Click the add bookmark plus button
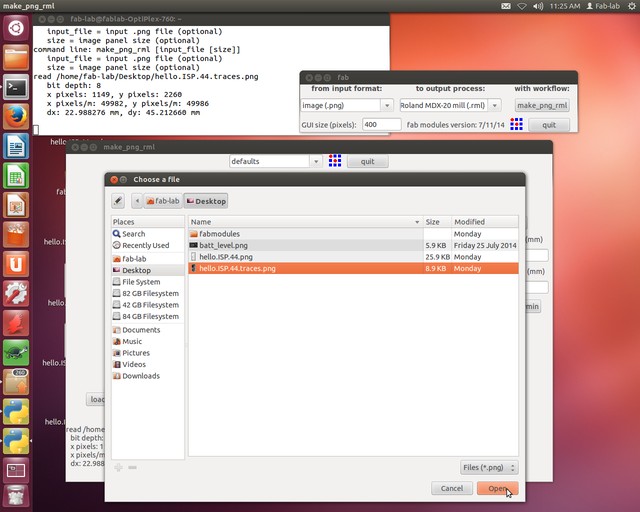The image size is (640, 512). click(118, 467)
